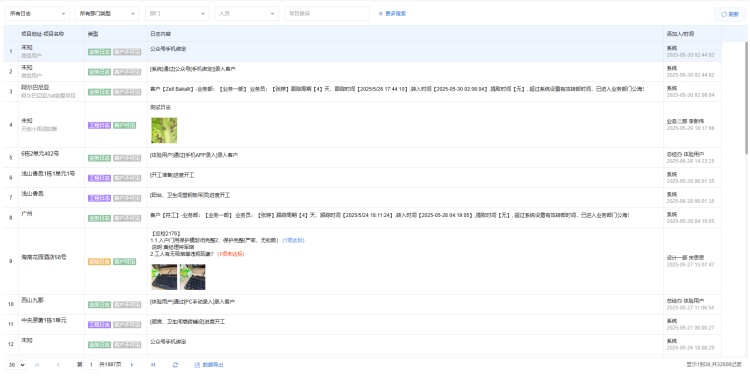Click the green 客户可见 tag in row 4
The height and width of the screenshot is (376, 750).
(124, 125)
